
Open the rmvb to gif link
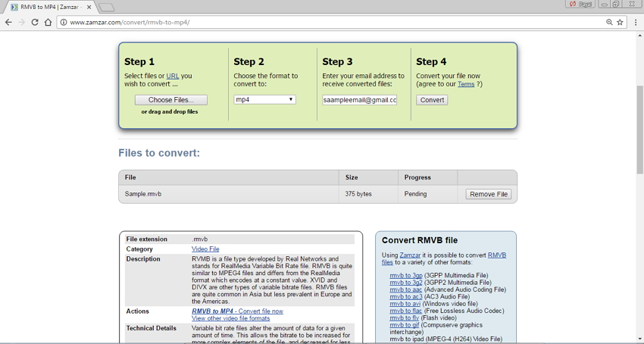[x=404, y=325]
